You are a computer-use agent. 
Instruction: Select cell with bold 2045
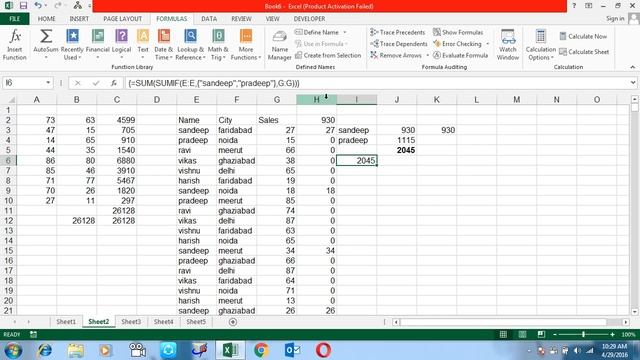[x=396, y=150]
